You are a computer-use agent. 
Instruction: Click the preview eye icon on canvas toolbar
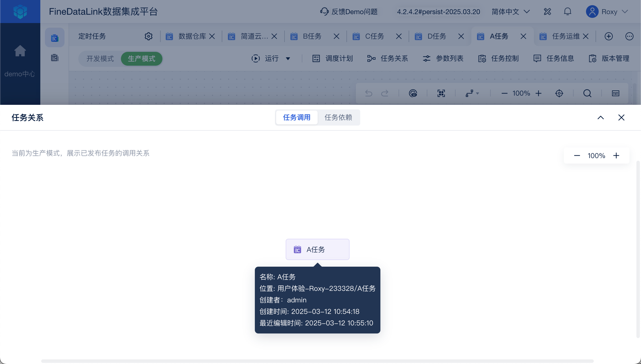tap(413, 93)
